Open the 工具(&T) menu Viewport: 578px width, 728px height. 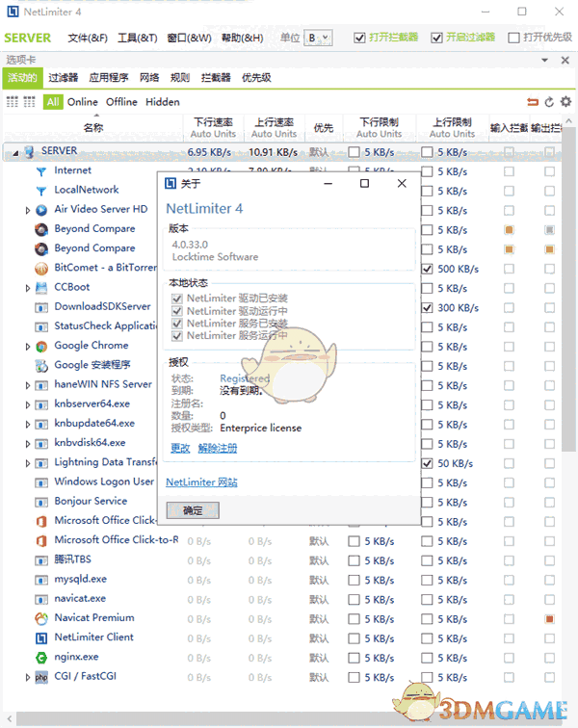tap(138, 39)
